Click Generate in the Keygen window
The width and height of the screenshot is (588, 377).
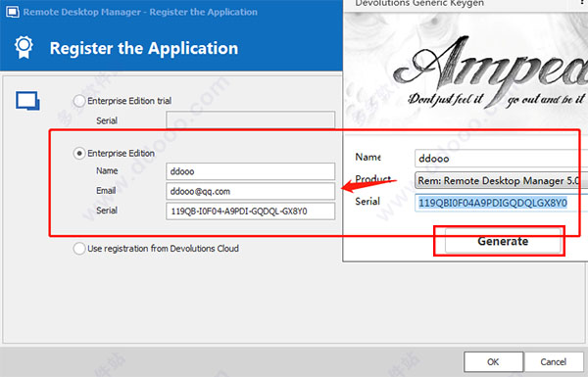point(503,241)
